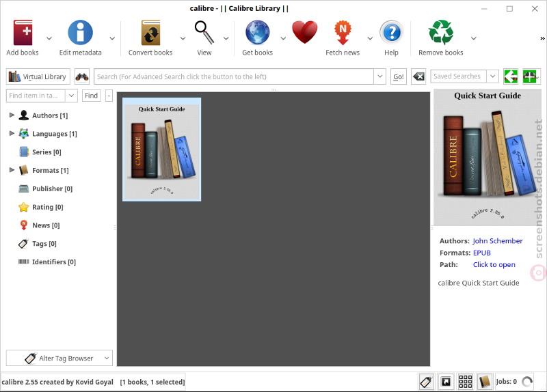
Task: Open Edit metadata dropdown arrow
Action: coord(112,38)
